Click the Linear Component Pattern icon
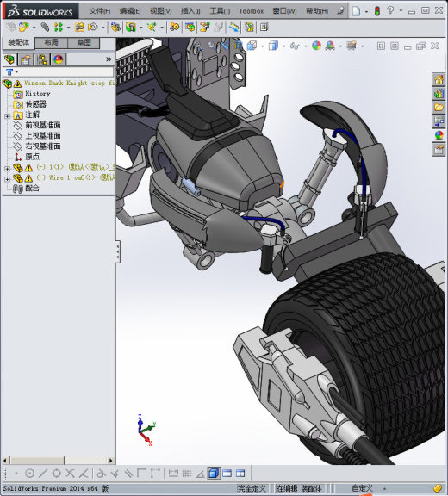 coord(59,28)
